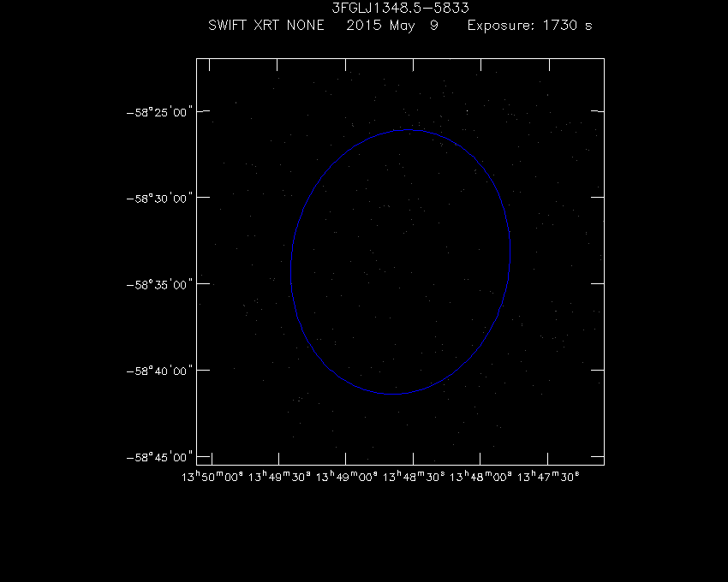Click right ascension label 13h47m30s
728x582 pixels.
point(548,477)
